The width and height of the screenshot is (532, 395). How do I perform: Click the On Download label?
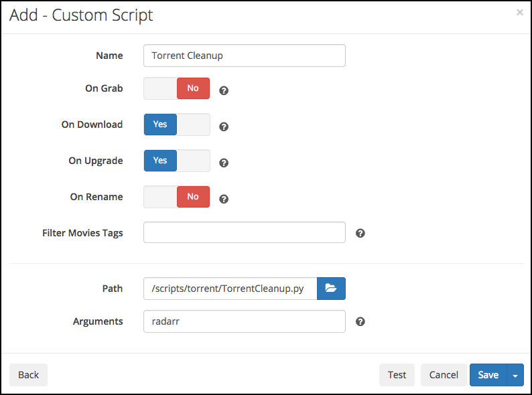(92, 125)
